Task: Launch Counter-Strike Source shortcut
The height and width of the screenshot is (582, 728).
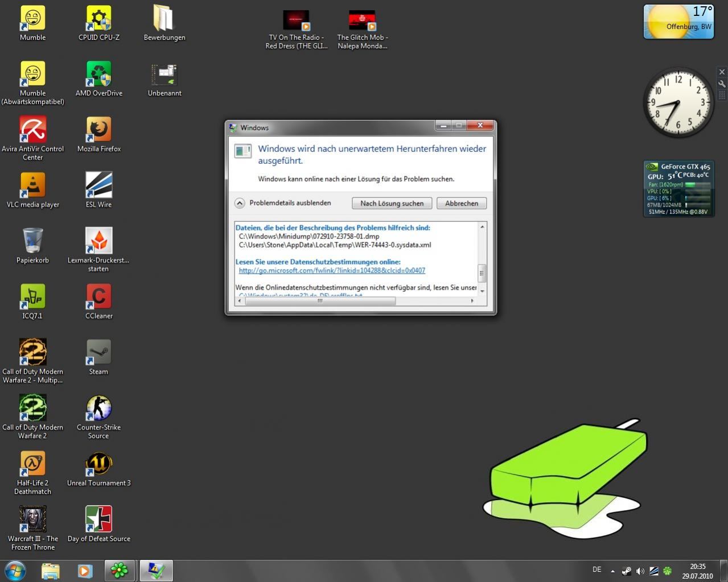Action: [x=98, y=418]
